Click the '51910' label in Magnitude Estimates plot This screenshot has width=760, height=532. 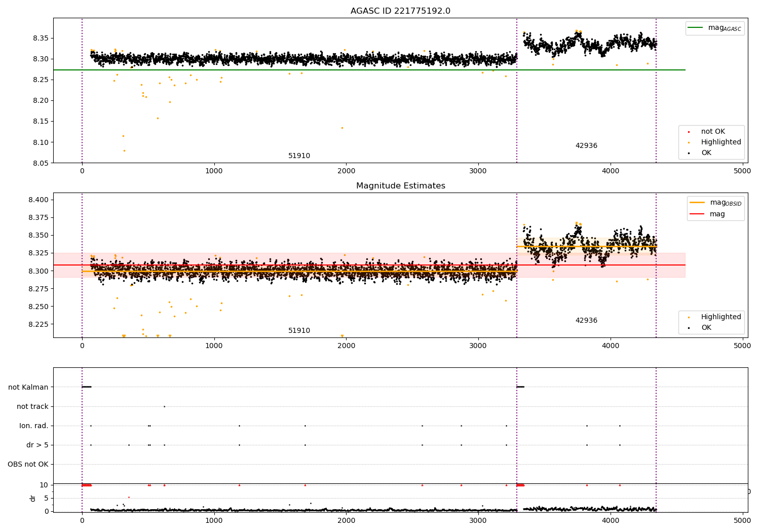[x=299, y=331]
